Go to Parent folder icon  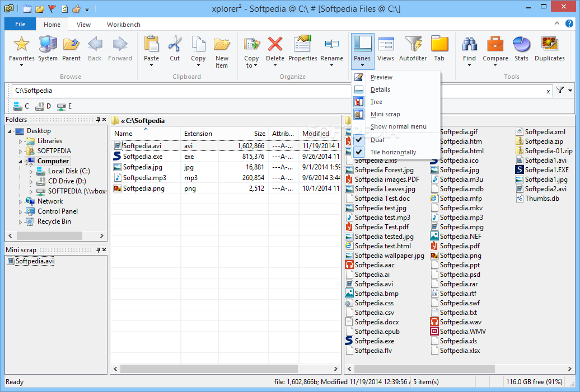(71, 44)
